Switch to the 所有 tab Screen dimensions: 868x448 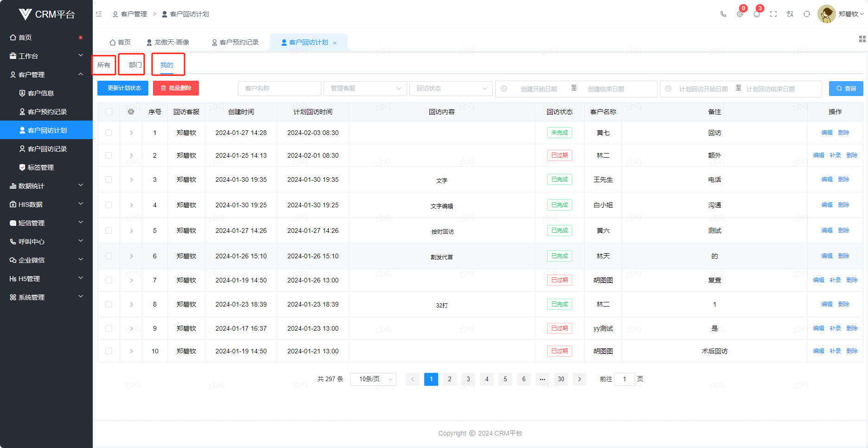[x=104, y=65]
